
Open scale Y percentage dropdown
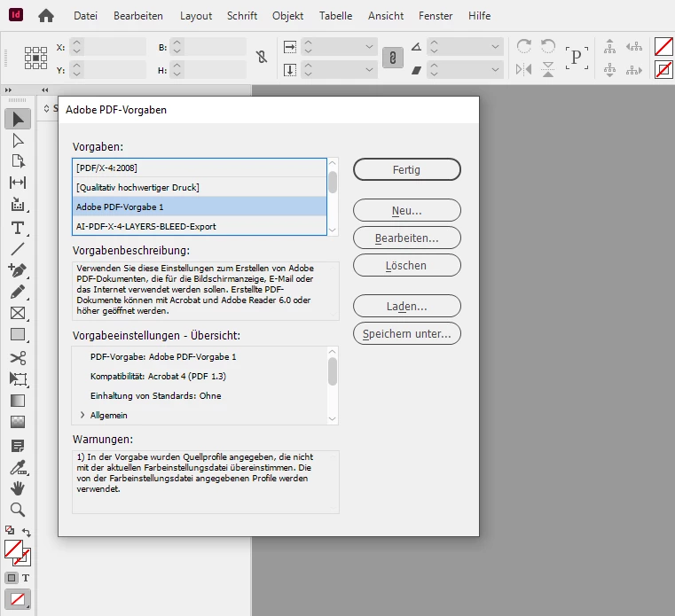tap(369, 69)
